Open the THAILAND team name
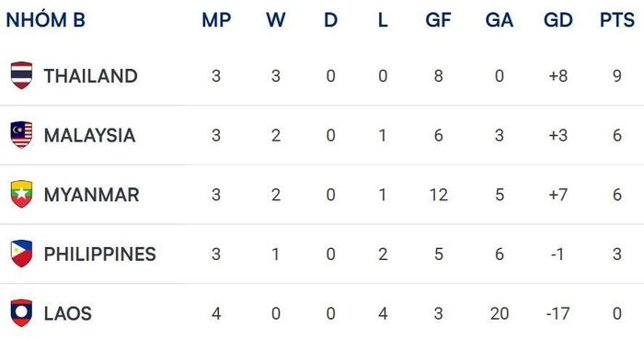 pos(90,76)
